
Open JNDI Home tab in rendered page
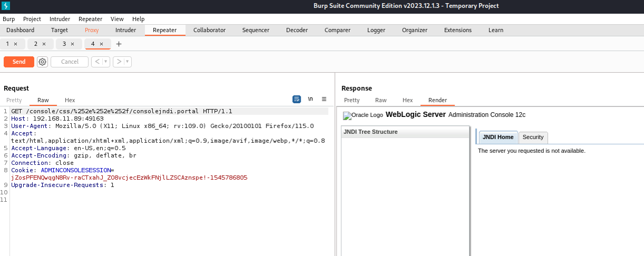click(498, 137)
